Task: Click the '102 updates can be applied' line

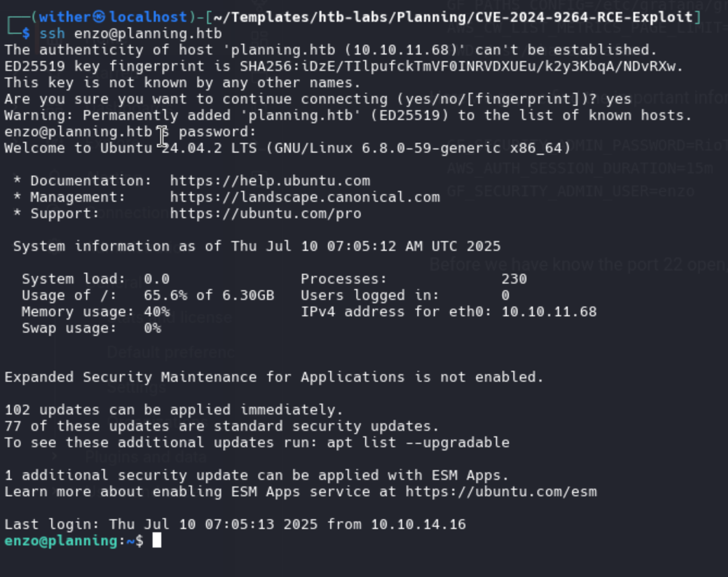Action: pyautogui.click(x=174, y=410)
